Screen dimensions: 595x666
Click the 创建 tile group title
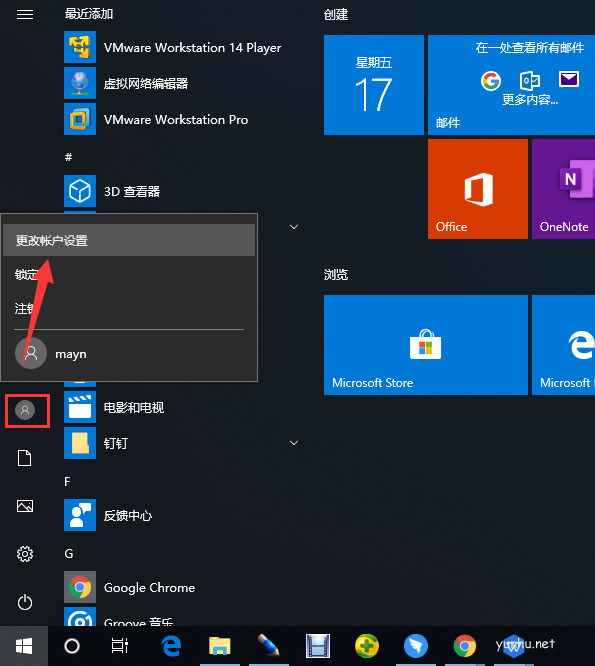coord(336,15)
